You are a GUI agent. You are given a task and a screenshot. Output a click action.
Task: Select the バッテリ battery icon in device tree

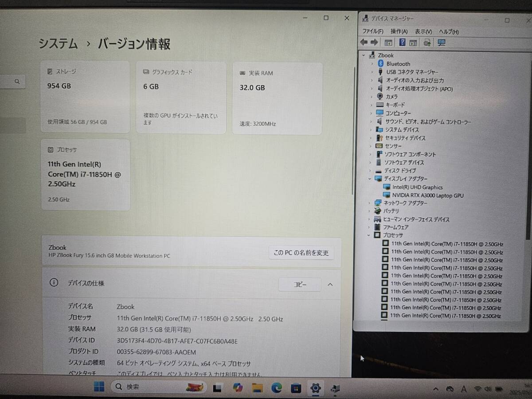click(378, 211)
